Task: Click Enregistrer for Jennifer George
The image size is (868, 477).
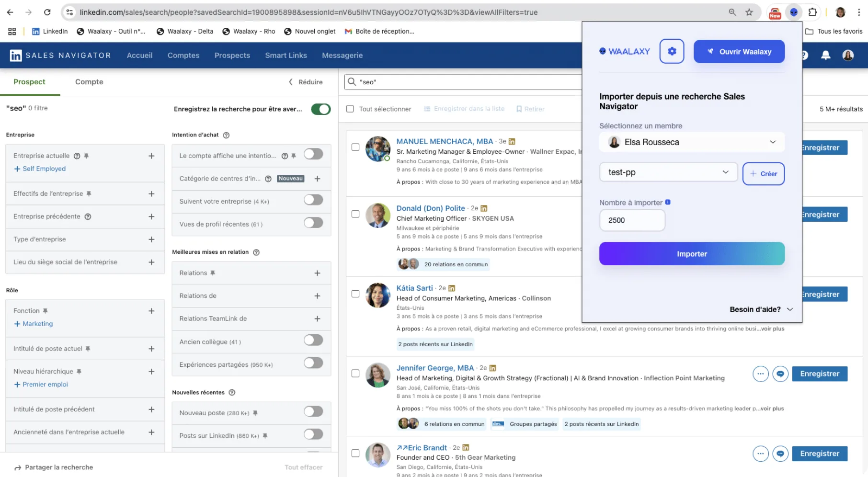Action: pos(820,374)
